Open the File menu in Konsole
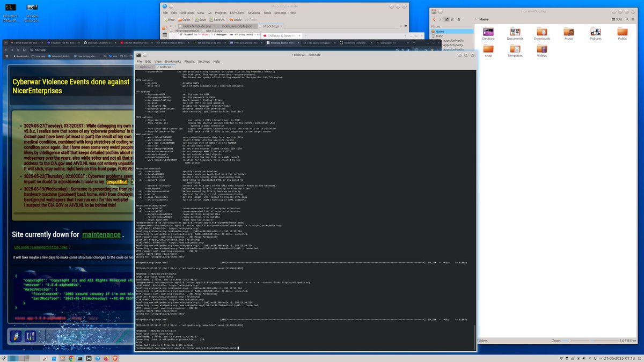 139,61
